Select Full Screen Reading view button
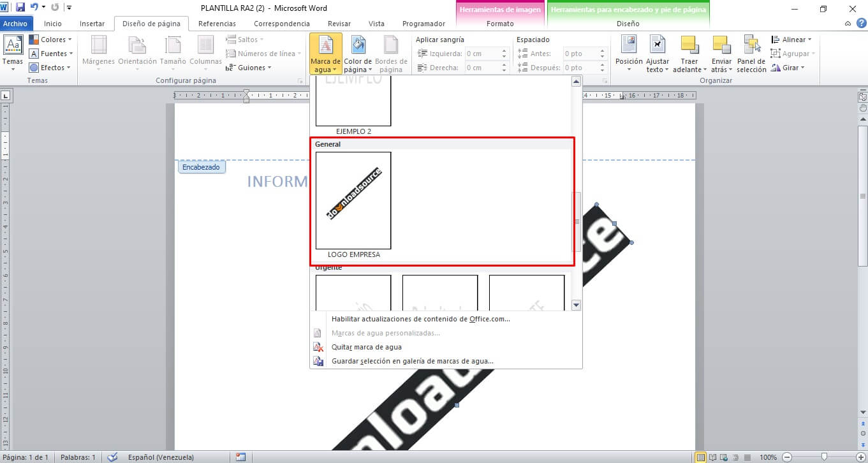Image resolution: width=868 pixels, height=463 pixels. coord(712,457)
